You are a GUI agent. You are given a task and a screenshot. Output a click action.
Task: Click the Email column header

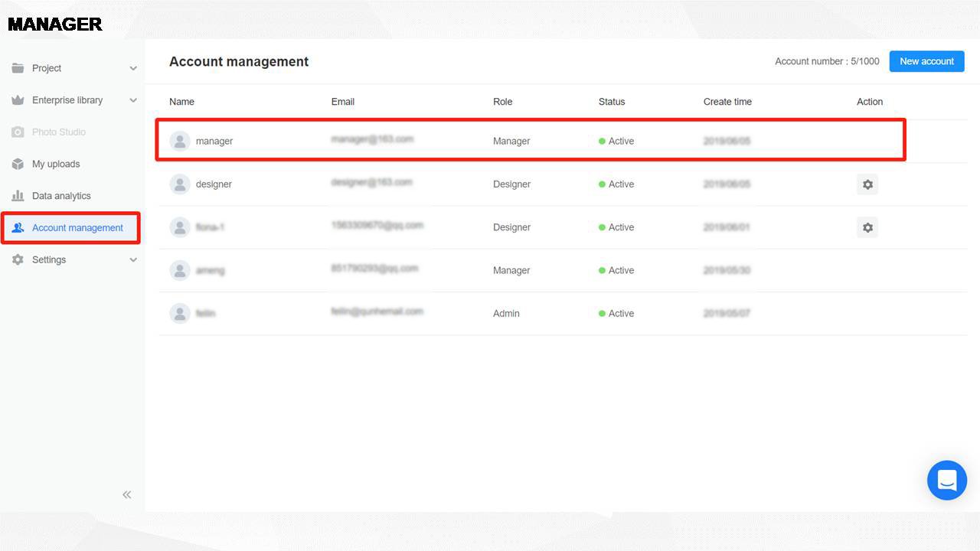point(343,102)
